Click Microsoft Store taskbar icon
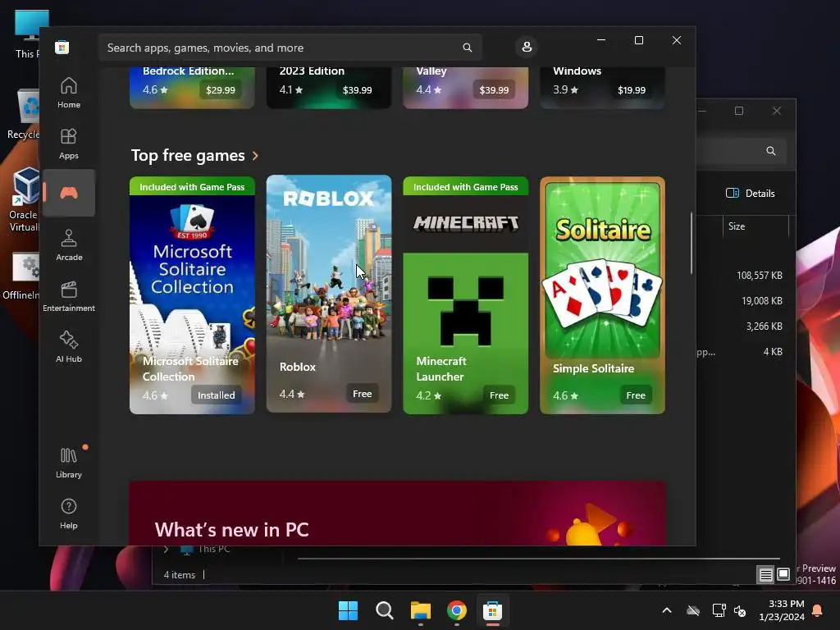Viewport: 840px width, 630px height. coord(492,610)
